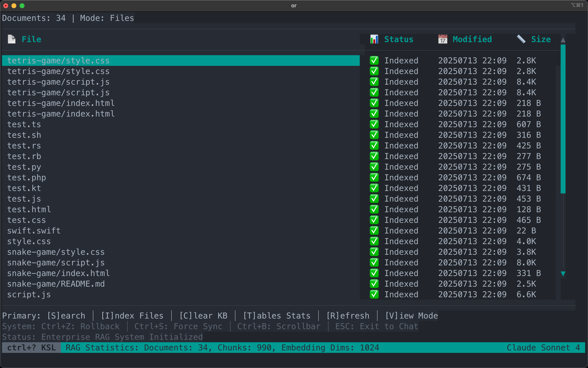This screenshot has width=588, height=368.
Task: Click the scrollbar up arrow
Action: coord(563,40)
